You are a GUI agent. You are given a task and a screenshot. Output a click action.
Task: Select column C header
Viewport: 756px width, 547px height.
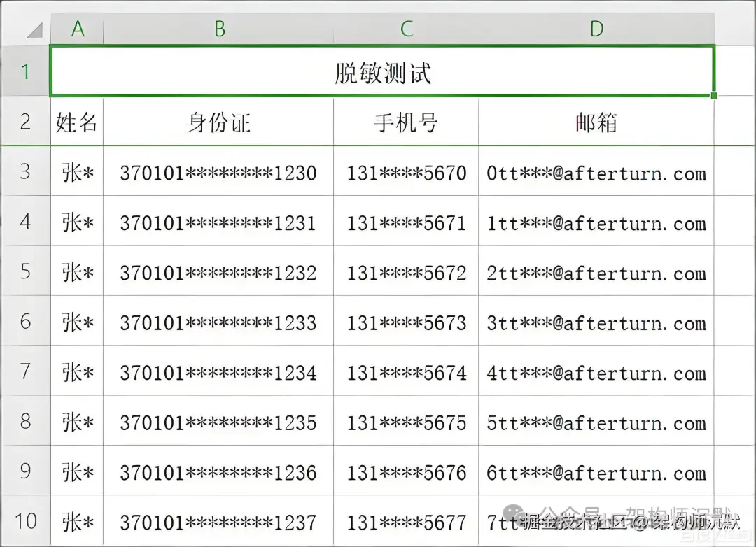(x=406, y=29)
